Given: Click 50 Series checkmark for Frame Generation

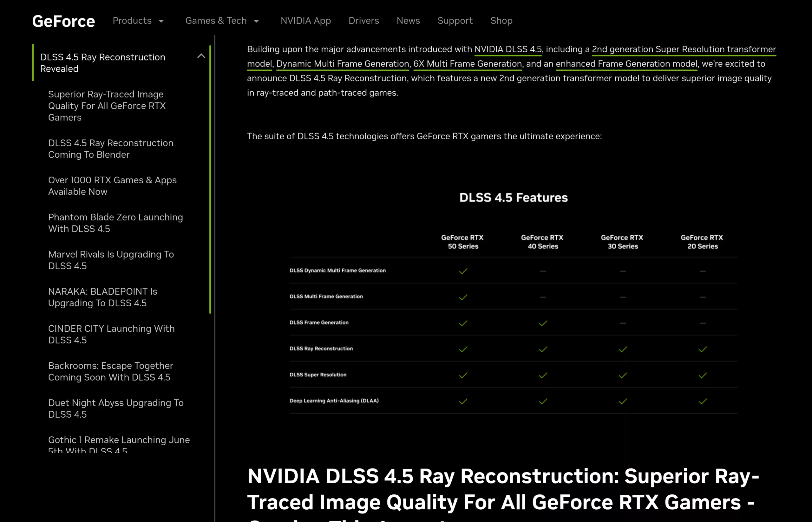Looking at the screenshot, I should [x=463, y=323].
